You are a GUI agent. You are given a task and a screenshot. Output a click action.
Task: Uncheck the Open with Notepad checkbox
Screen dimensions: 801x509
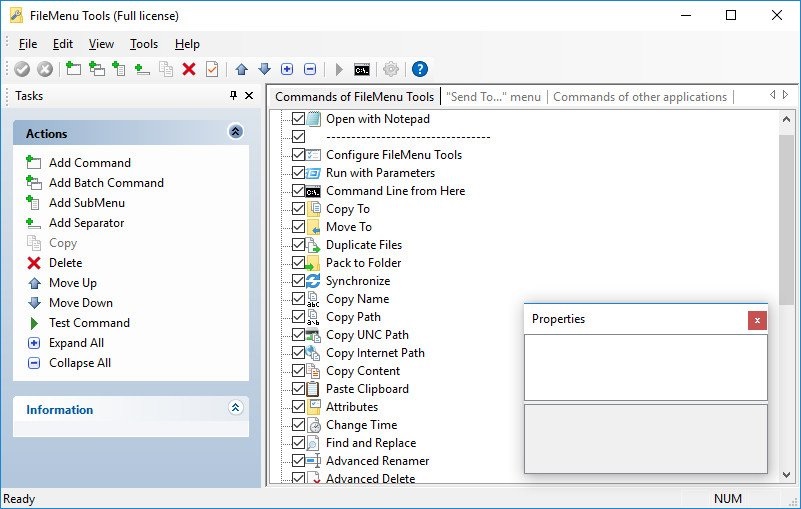[298, 119]
